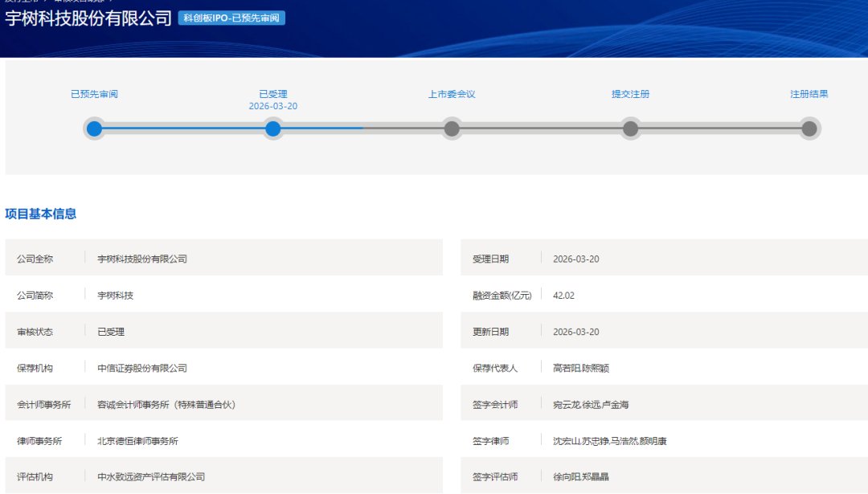Open the 发行上市 breadcrumb link
868x494 pixels.
pos(24,2)
